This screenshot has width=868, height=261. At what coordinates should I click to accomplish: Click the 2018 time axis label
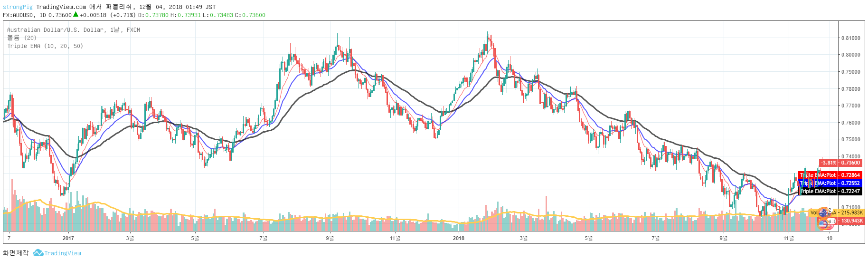[x=459, y=238]
